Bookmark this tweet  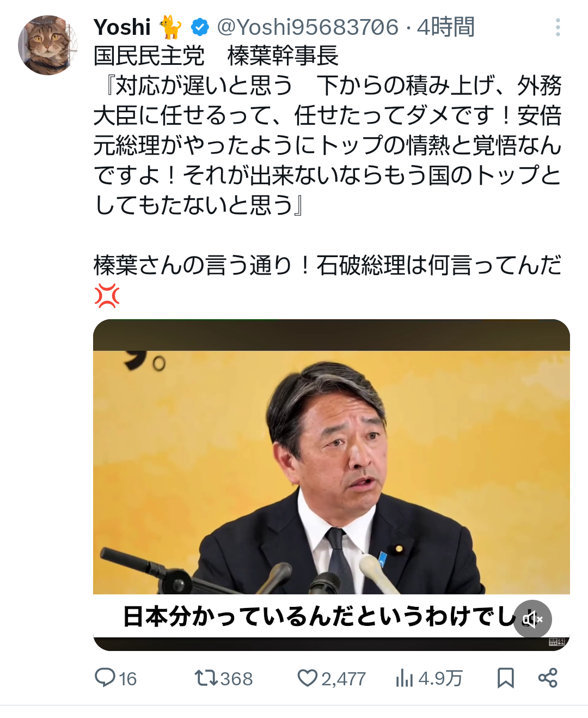pos(505,678)
